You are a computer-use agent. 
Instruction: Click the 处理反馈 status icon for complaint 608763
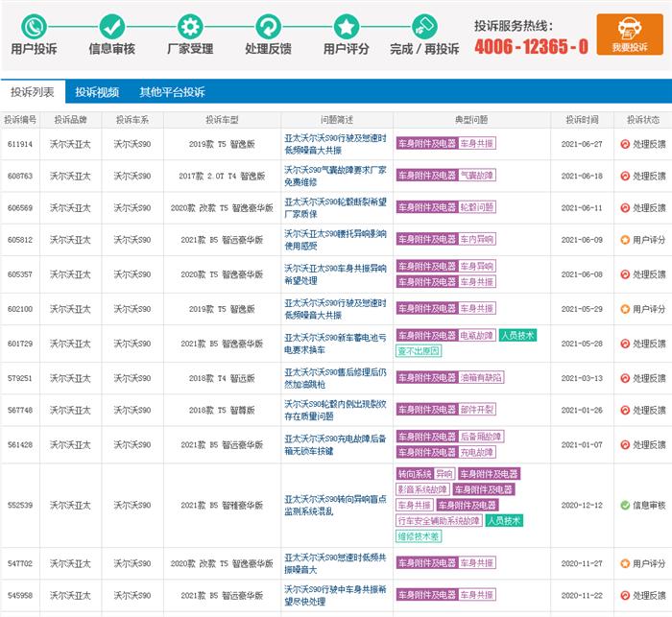(x=625, y=177)
